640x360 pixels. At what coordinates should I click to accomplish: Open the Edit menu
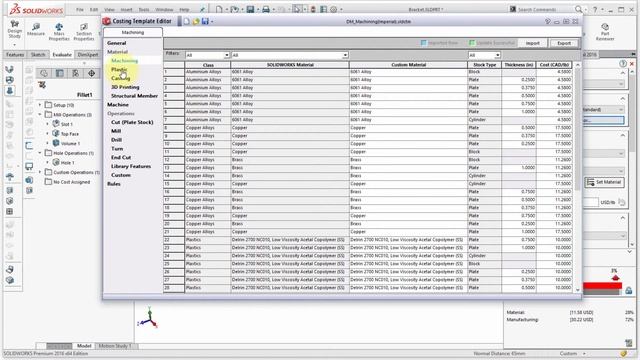tap(94, 9)
